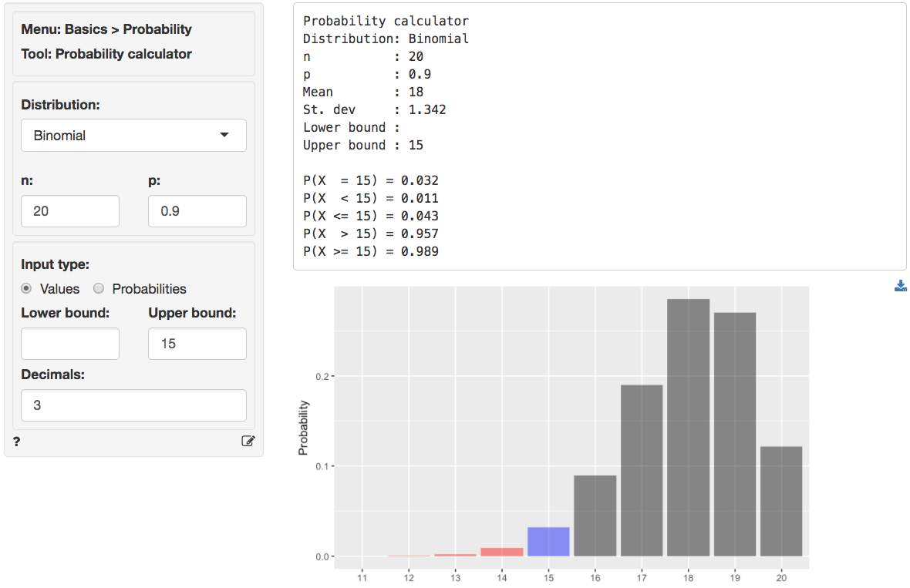910x588 pixels.
Task: Focus the Decimals input field
Action: pos(133,405)
